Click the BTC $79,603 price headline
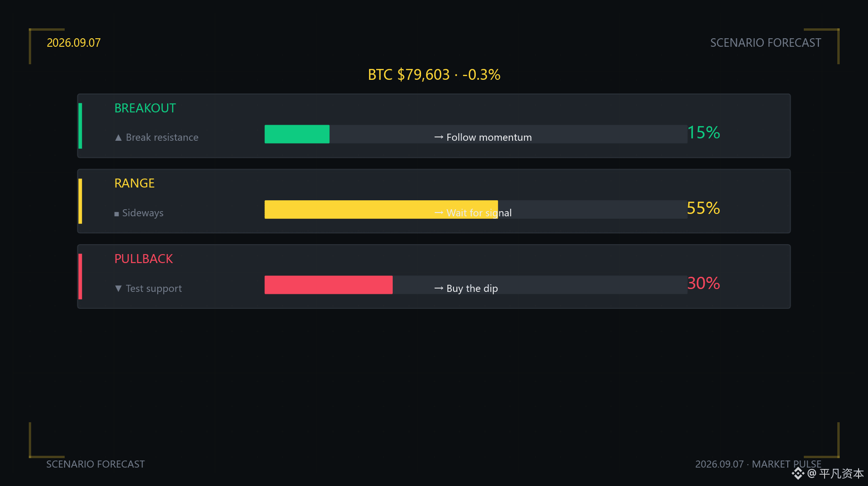This screenshot has height=486, width=868. (434, 75)
